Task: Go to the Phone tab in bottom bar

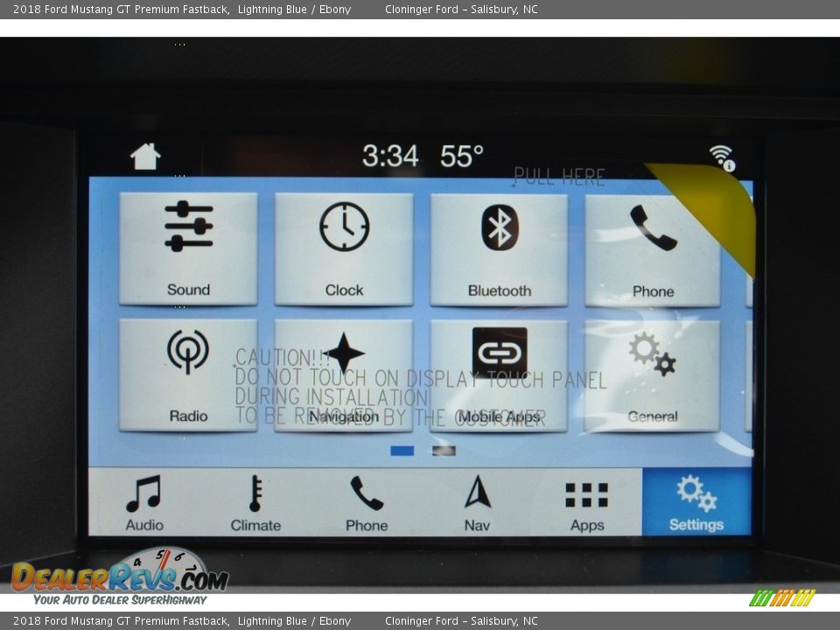Action: (367, 503)
